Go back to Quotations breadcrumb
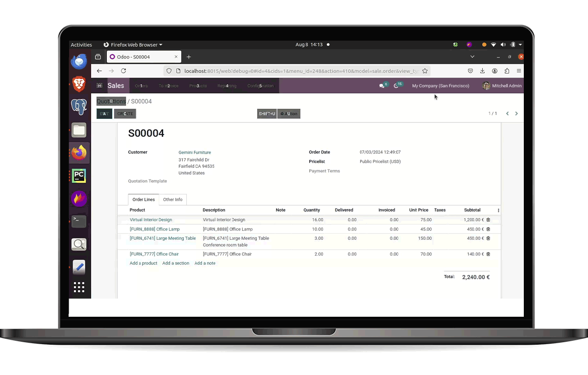 coord(111,101)
